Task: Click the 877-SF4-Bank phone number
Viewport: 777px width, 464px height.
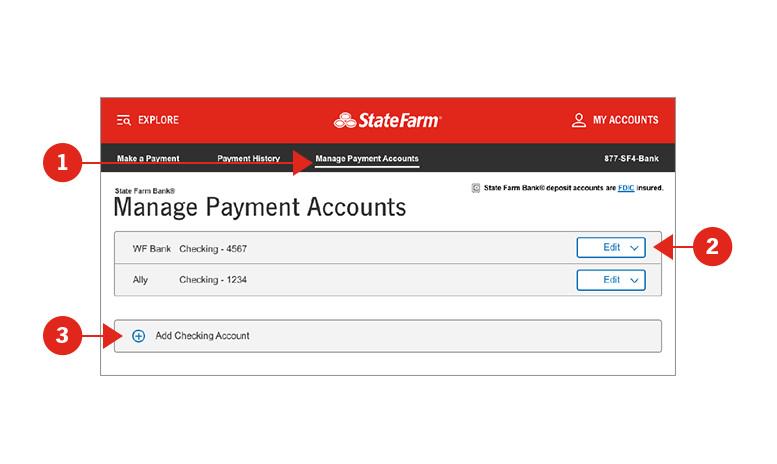Action: coord(631,159)
